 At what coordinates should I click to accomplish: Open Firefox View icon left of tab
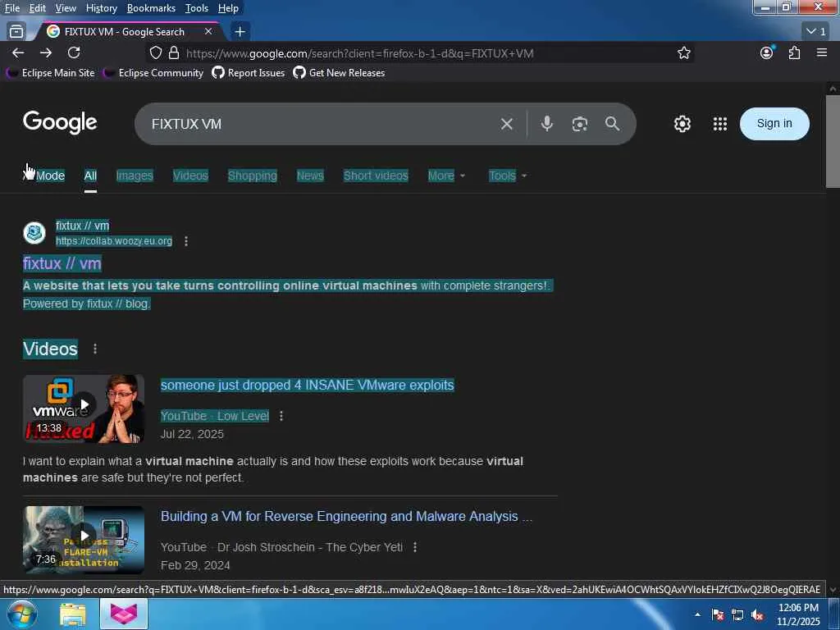click(16, 32)
